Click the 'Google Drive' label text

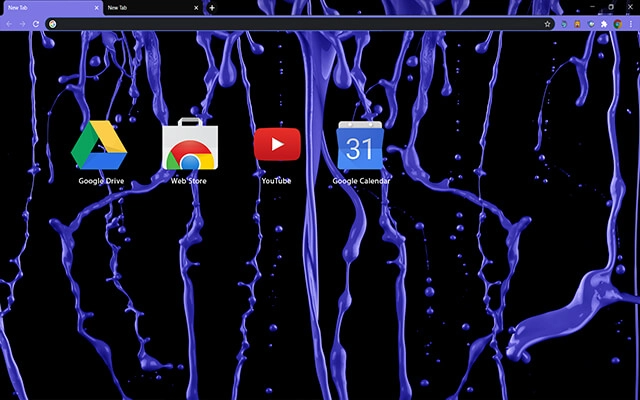tap(101, 181)
